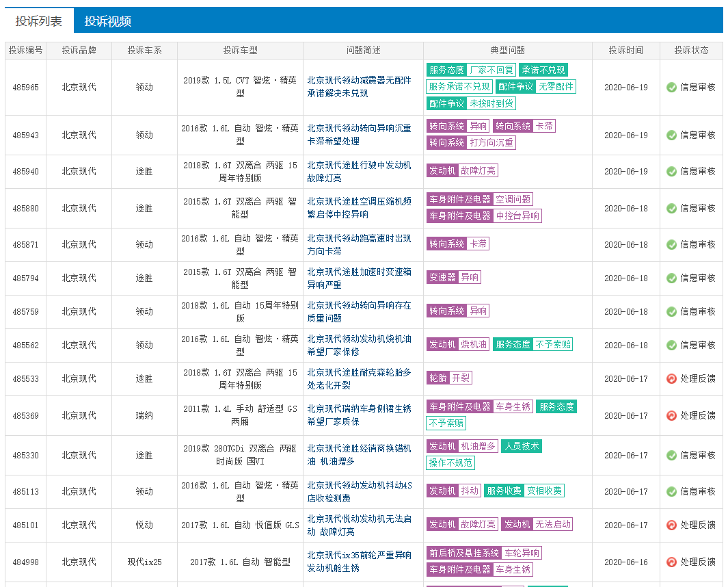Click green check icon in row 485943
Screen dimensions: 728x587
(x=671, y=135)
